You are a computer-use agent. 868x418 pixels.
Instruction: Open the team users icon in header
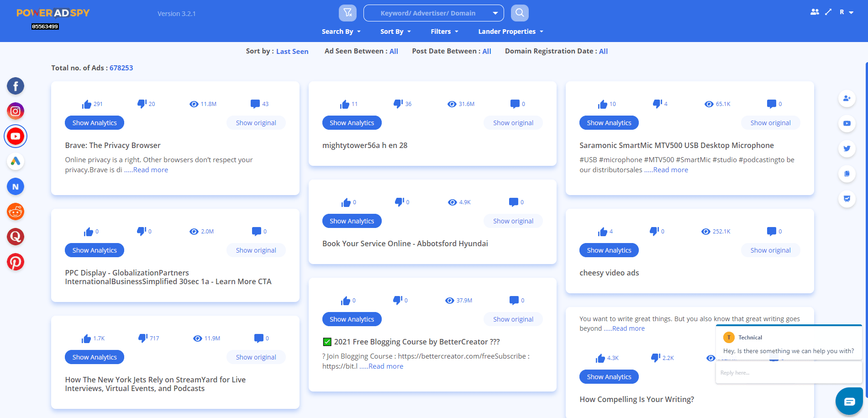(x=815, y=12)
